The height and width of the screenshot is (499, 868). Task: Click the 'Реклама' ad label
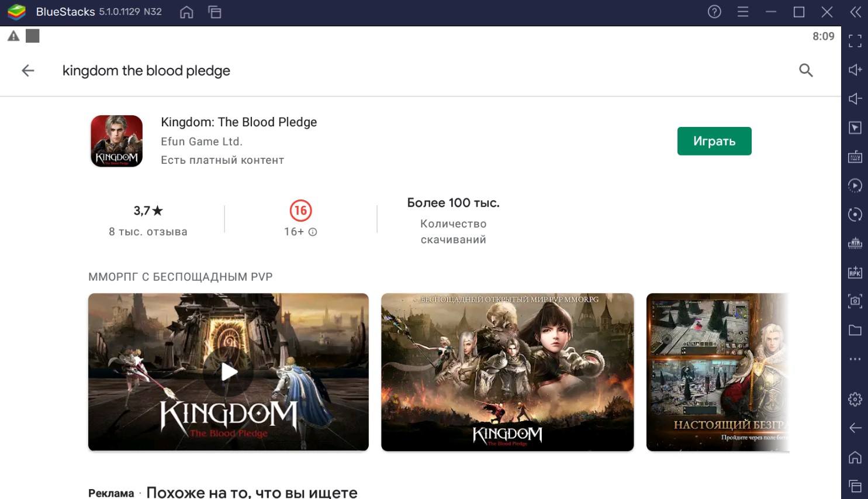pyautogui.click(x=111, y=493)
